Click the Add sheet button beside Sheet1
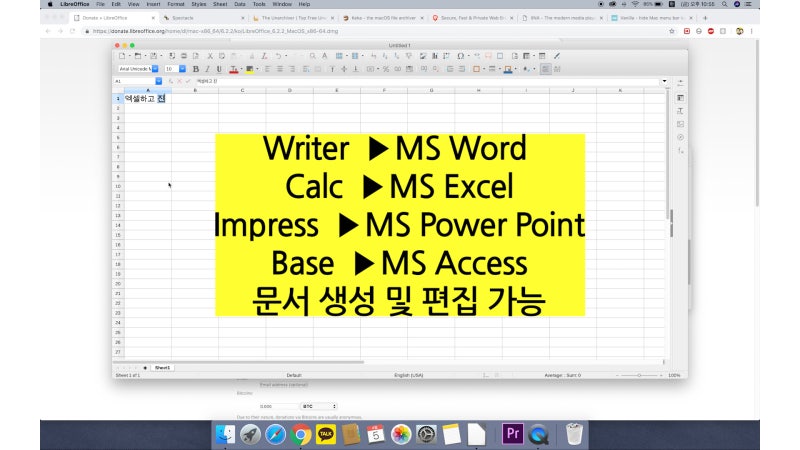Screen dimensions: 800x450 [145, 367]
